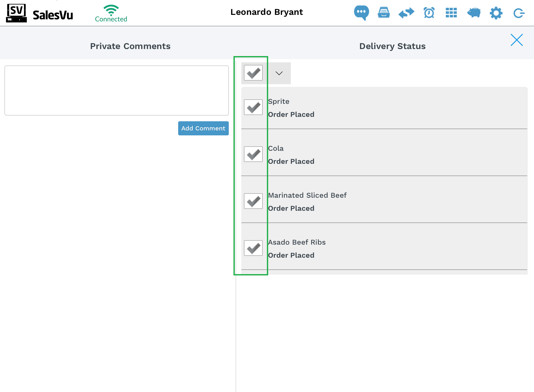
Task: Uncheck the Cola item checkbox
Action: [253, 154]
